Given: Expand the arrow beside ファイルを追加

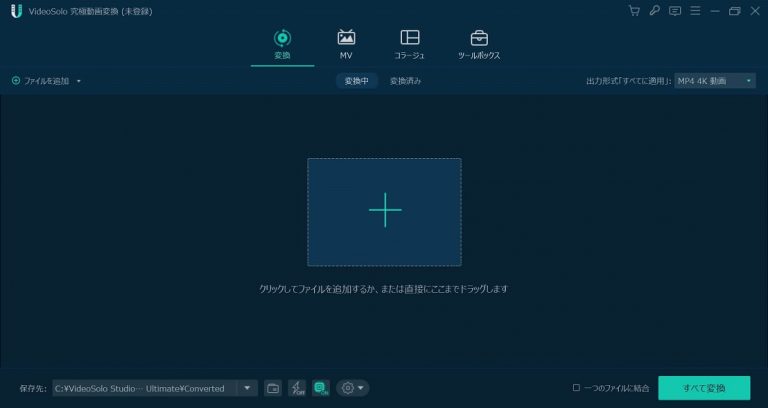Looking at the screenshot, I should 79,81.
